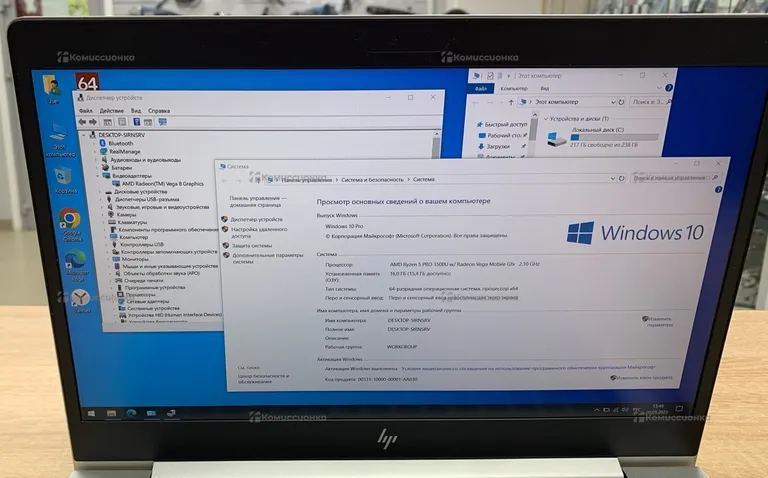This screenshot has width=768, height=478.
Task: Open the User folder desktop icon
Action: point(52,89)
